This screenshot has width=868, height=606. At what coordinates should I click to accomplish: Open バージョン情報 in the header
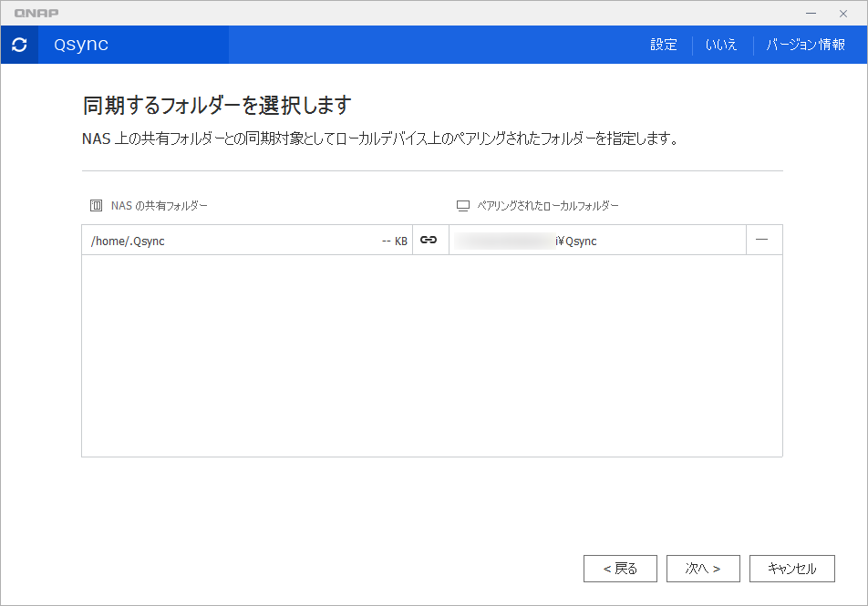point(805,45)
